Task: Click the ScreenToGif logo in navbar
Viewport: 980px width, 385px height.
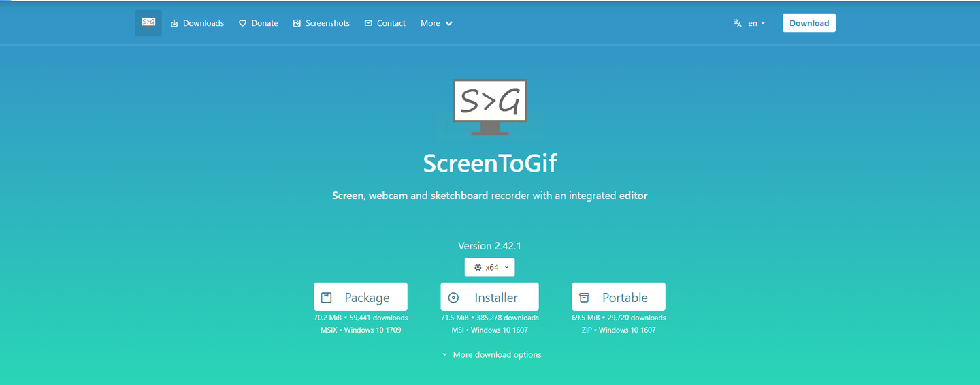Action: [148, 22]
